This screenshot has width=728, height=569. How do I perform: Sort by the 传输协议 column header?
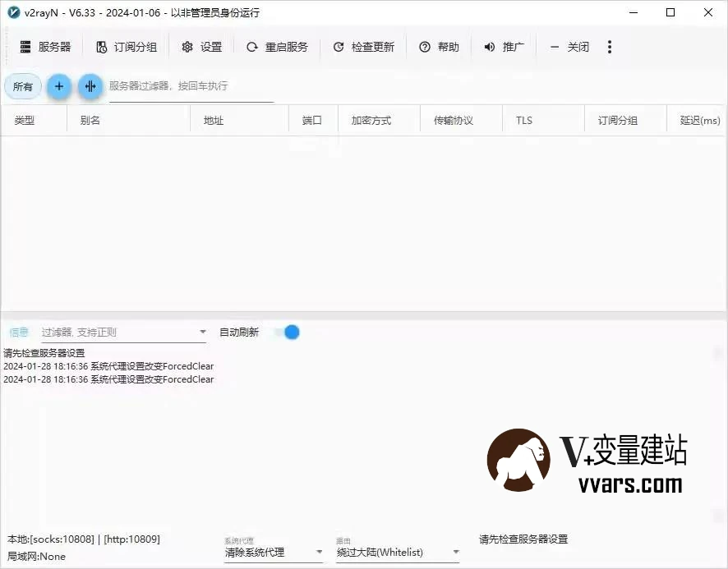click(462, 121)
